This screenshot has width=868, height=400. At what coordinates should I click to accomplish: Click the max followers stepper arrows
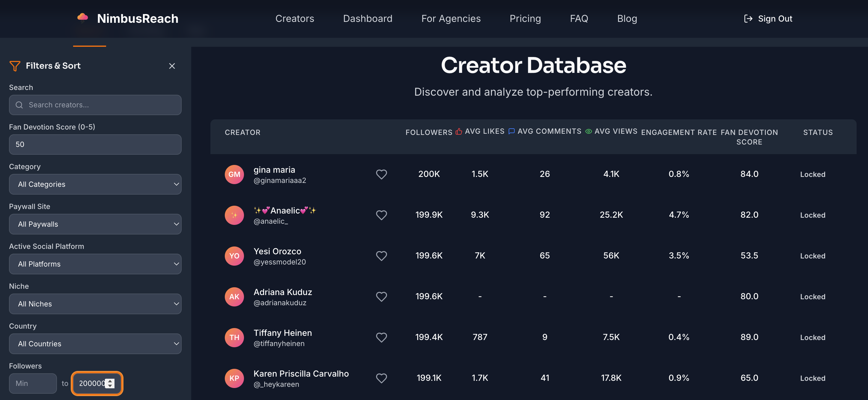click(x=110, y=383)
